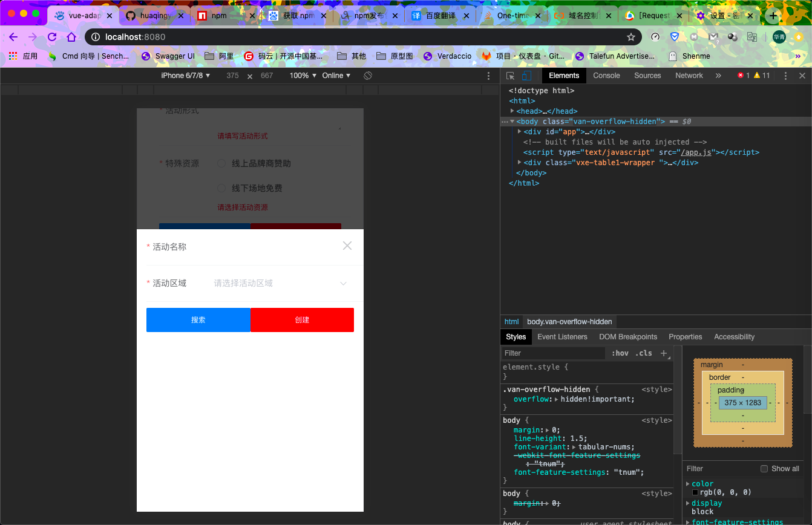Expand the computed color property
The image size is (812, 525).
pyautogui.click(x=687, y=484)
